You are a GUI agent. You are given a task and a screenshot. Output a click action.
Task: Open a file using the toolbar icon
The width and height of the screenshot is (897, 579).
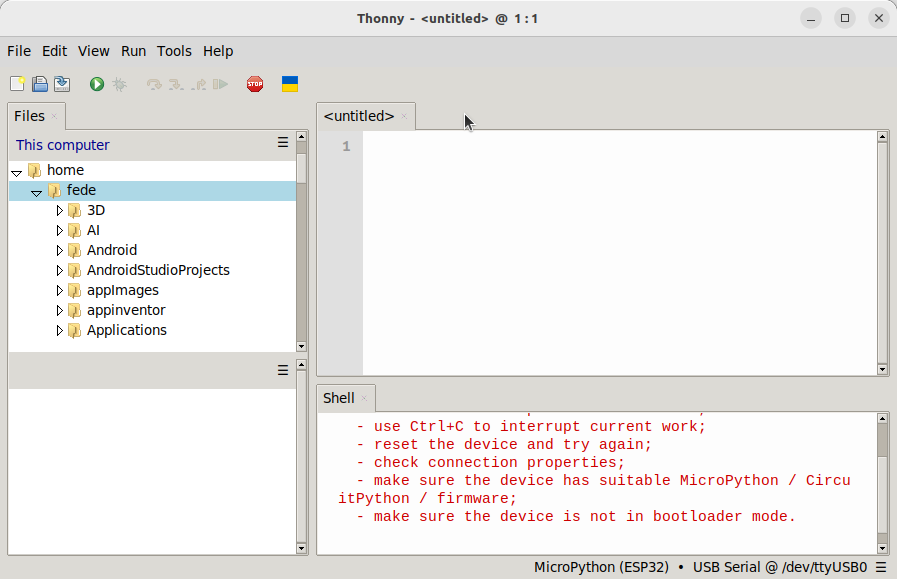point(39,84)
